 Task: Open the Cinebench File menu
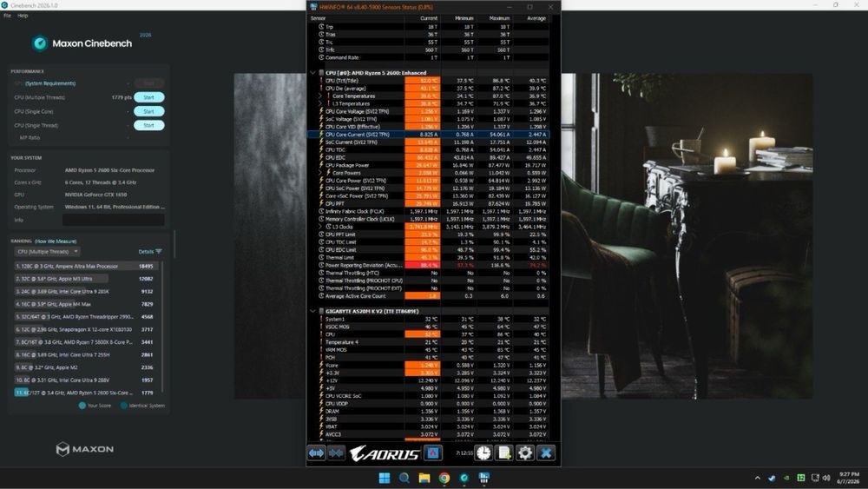coord(7,16)
